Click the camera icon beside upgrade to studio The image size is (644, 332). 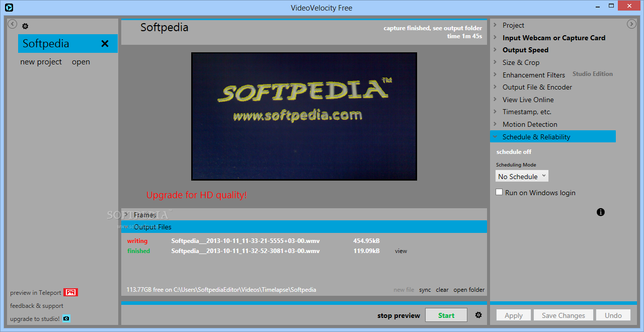coord(66,318)
